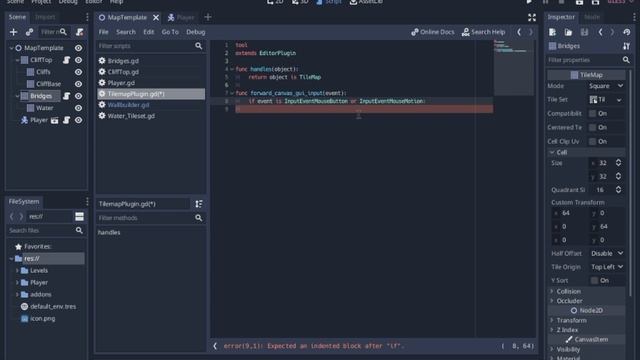Go back in FileSystem navigation
Screen dimensions: 640x360
click(12, 216)
